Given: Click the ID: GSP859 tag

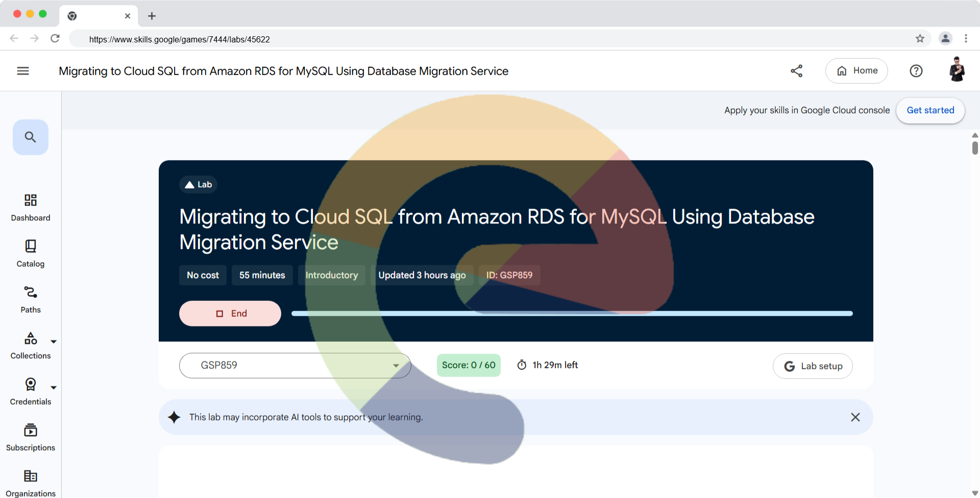Looking at the screenshot, I should [509, 275].
